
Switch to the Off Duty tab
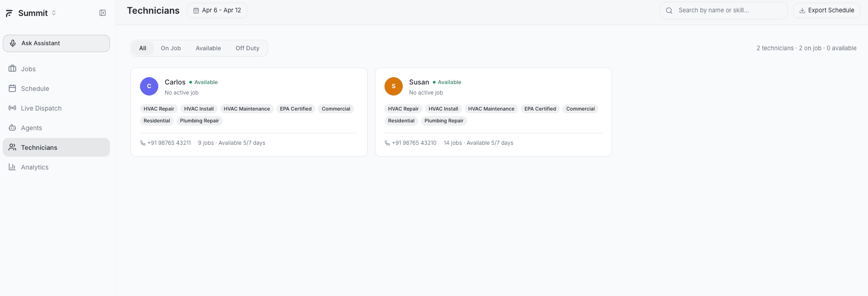(x=248, y=48)
